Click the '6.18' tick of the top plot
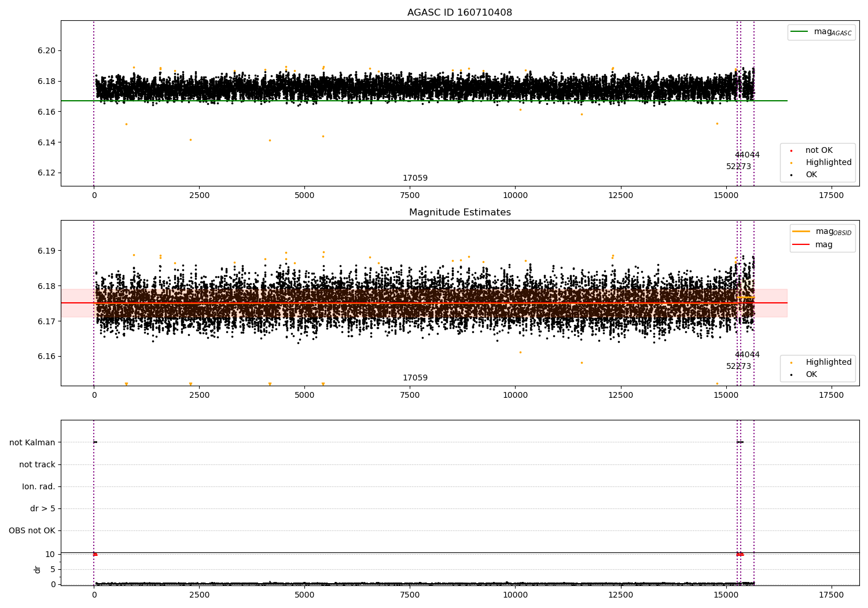This screenshot has height=608, width=868. 47,81
